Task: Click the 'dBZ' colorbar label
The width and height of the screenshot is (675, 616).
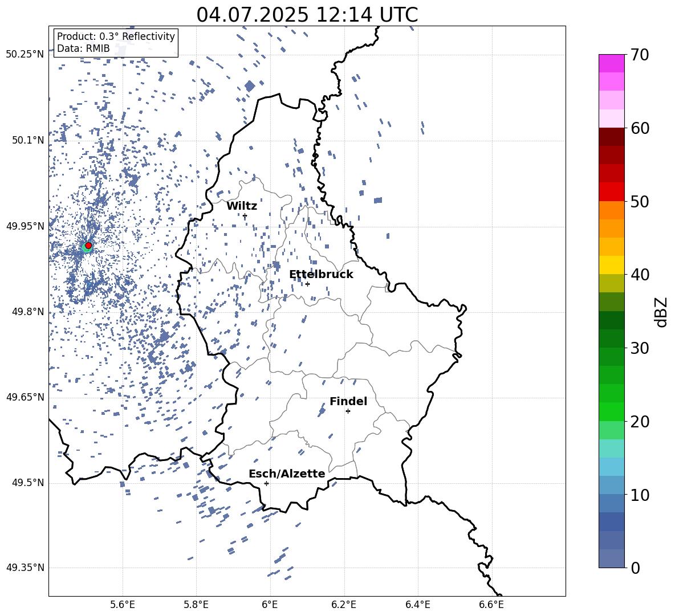Action: pos(661,312)
